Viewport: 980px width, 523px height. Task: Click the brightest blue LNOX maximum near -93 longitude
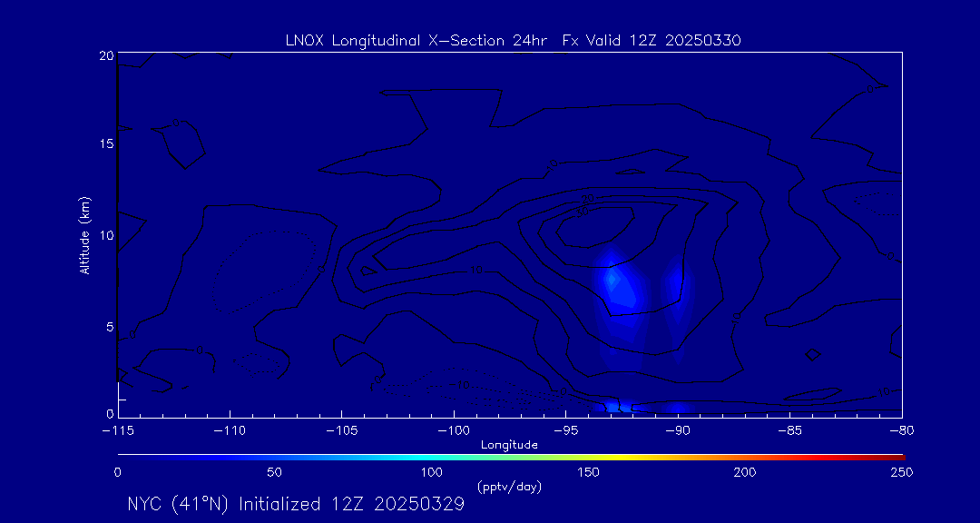pyautogui.click(x=613, y=280)
